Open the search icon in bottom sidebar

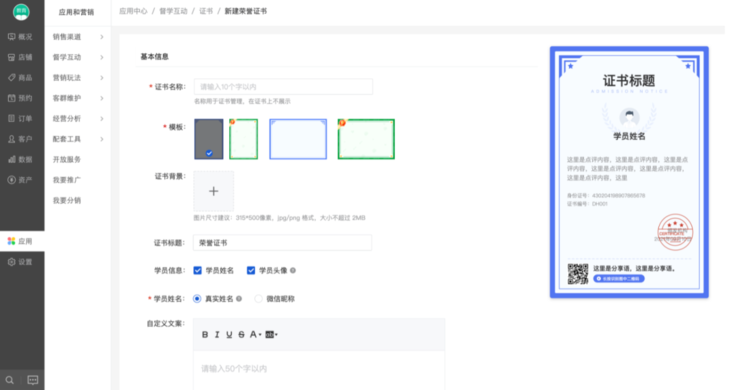click(x=10, y=380)
